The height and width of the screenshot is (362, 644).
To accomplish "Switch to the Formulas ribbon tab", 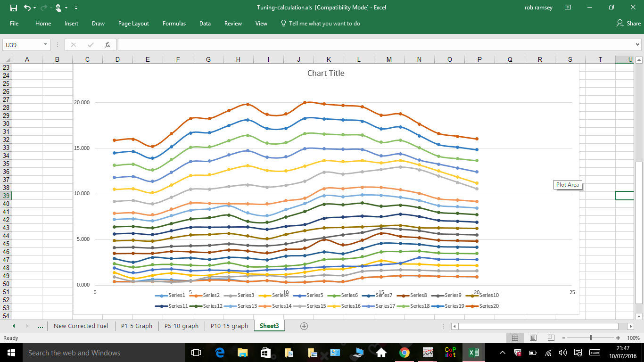I will (x=174, y=24).
